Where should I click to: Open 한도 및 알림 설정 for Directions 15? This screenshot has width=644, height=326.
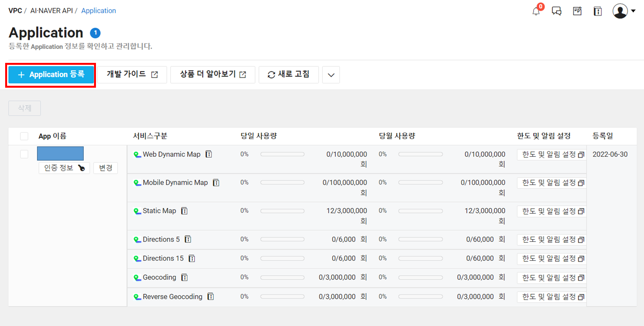point(552,259)
